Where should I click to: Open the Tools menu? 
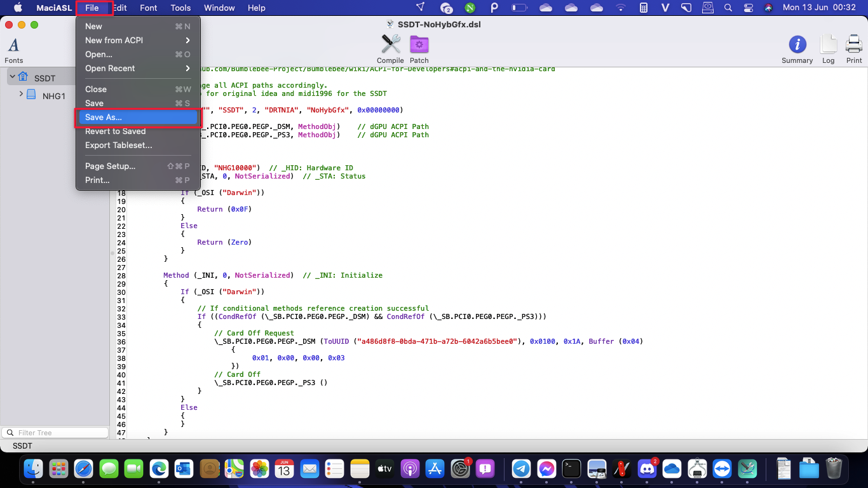coord(180,8)
